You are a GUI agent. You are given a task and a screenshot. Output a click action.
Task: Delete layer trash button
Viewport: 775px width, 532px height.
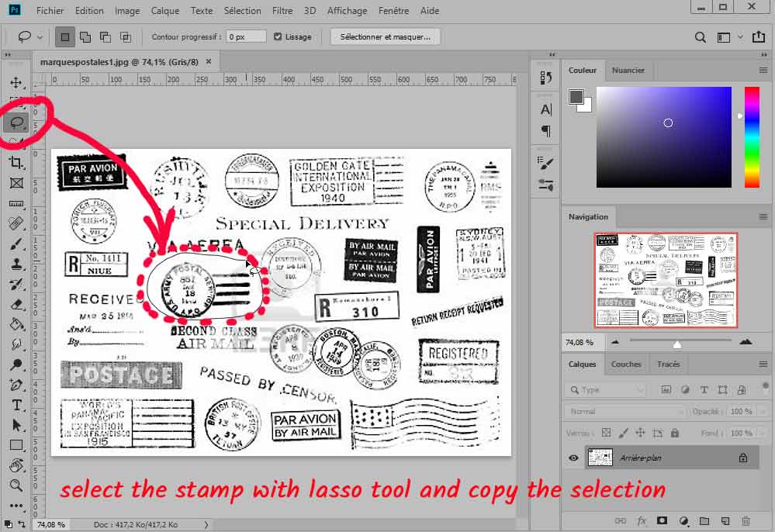pyautogui.click(x=746, y=520)
